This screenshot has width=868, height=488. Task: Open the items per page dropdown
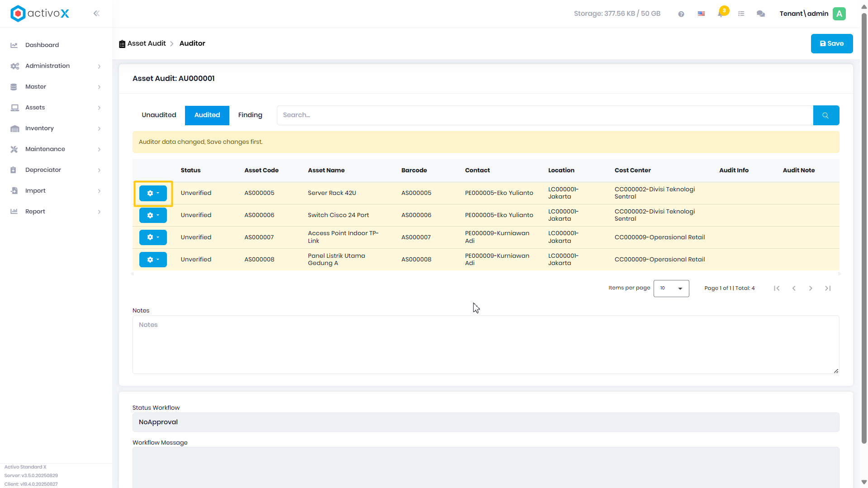click(671, 289)
